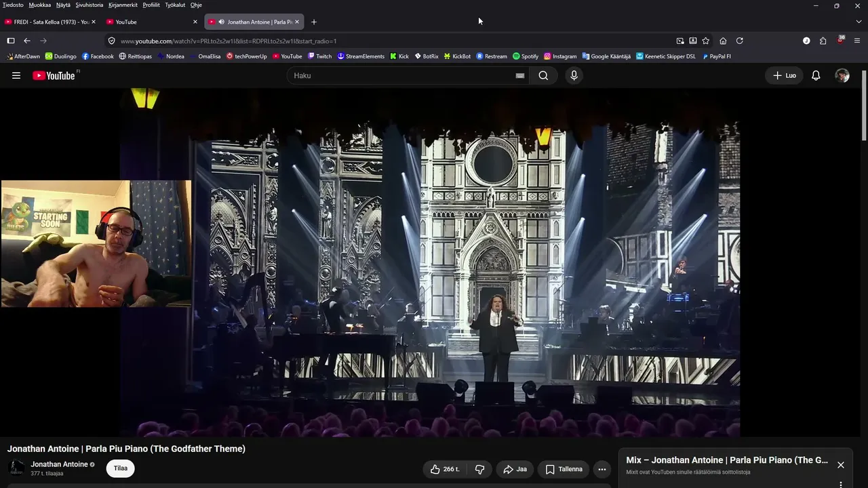Open the Instagram bookmark
The width and height of the screenshot is (868, 488).
(560, 56)
